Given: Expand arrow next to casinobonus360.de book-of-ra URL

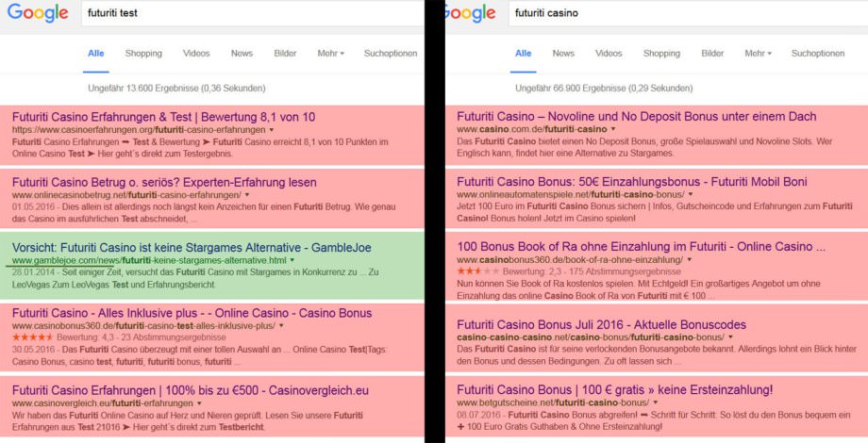Looking at the screenshot, I should coord(689,260).
